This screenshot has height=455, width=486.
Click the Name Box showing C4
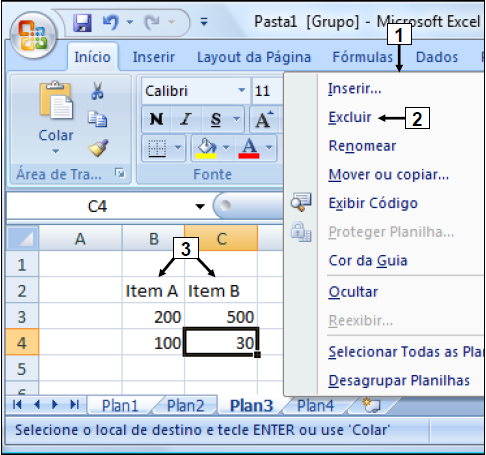[98, 206]
